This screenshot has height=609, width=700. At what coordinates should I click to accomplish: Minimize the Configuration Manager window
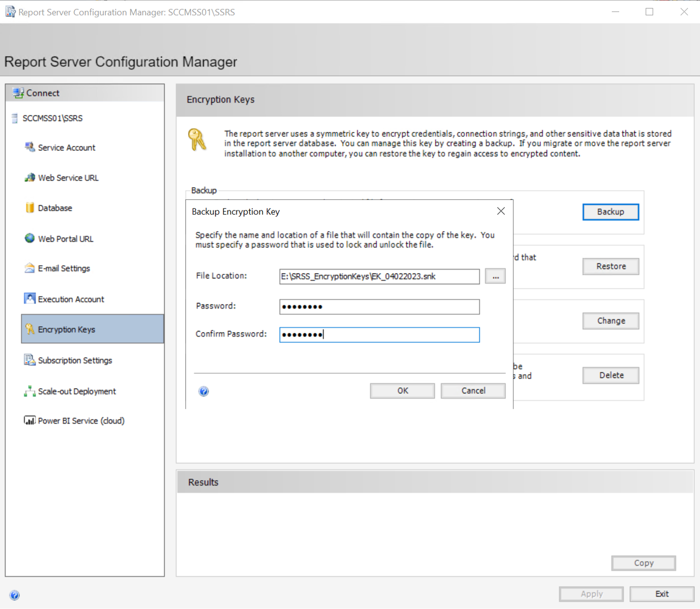616,12
